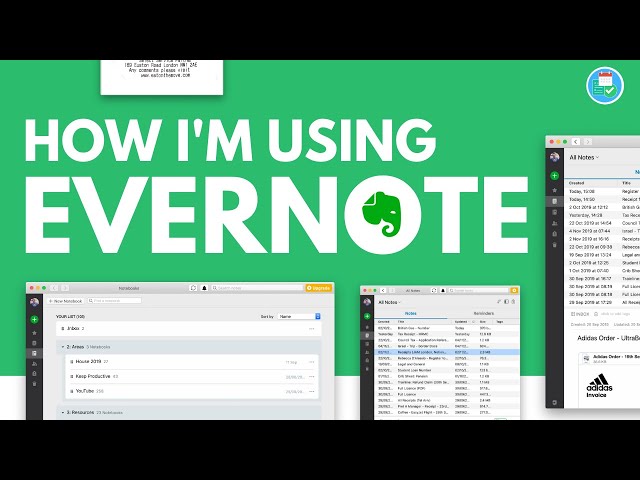Open more options for Keep Productive notebook
The width and height of the screenshot is (640, 480).
click(x=312, y=377)
